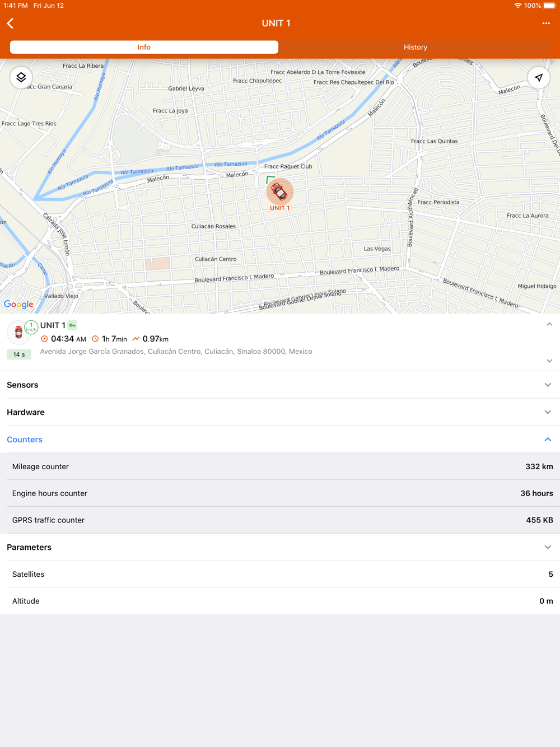Tap the UNIT 1 car avatar icon
The width and height of the screenshot is (560, 747).
[x=18, y=332]
